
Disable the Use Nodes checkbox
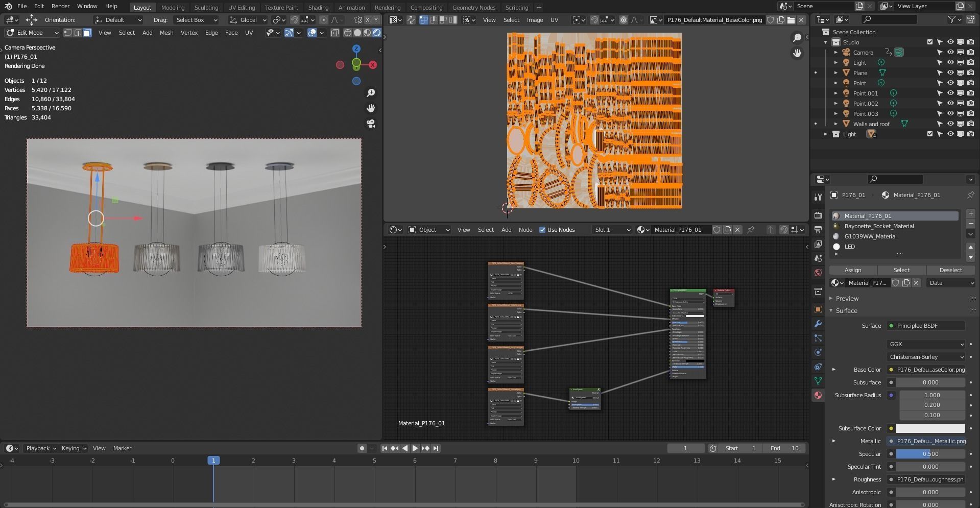542,230
